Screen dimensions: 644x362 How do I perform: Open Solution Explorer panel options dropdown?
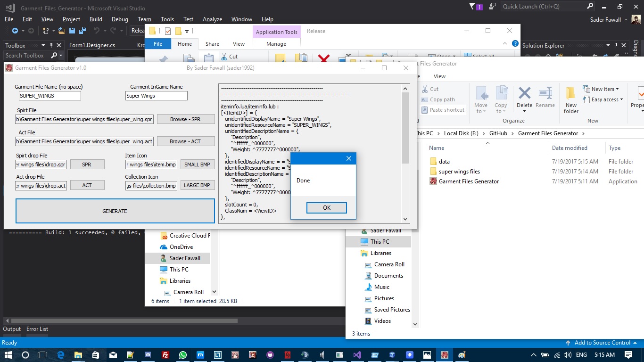pyautogui.click(x=609, y=45)
